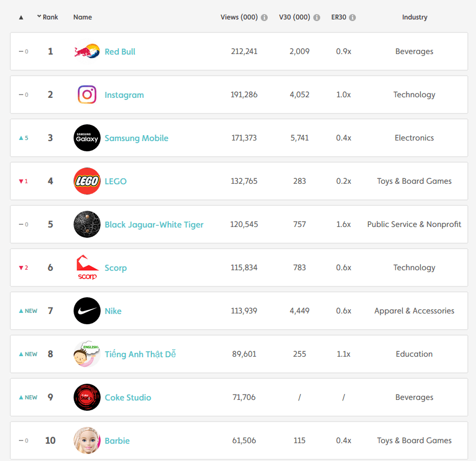The image size is (476, 461).
Task: Click the ER30 info icon
Action: (352, 18)
